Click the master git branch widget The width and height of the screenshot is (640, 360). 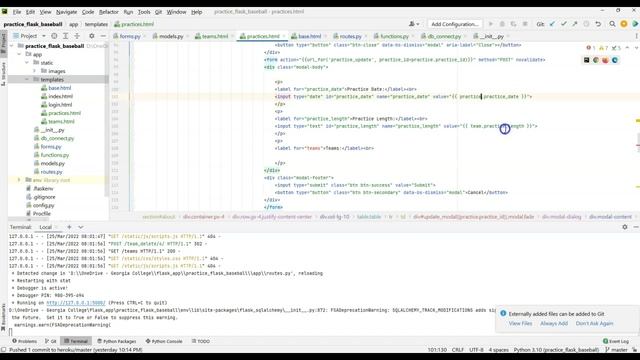point(616,350)
